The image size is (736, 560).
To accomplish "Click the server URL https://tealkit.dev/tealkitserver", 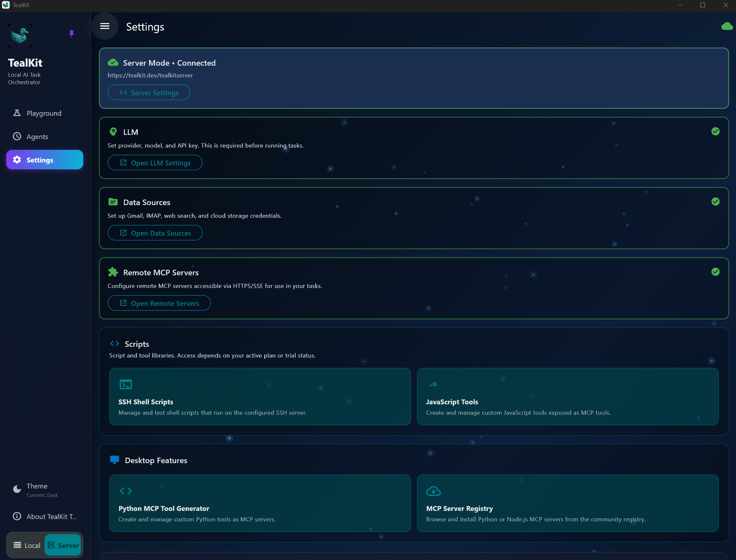I will 150,75.
